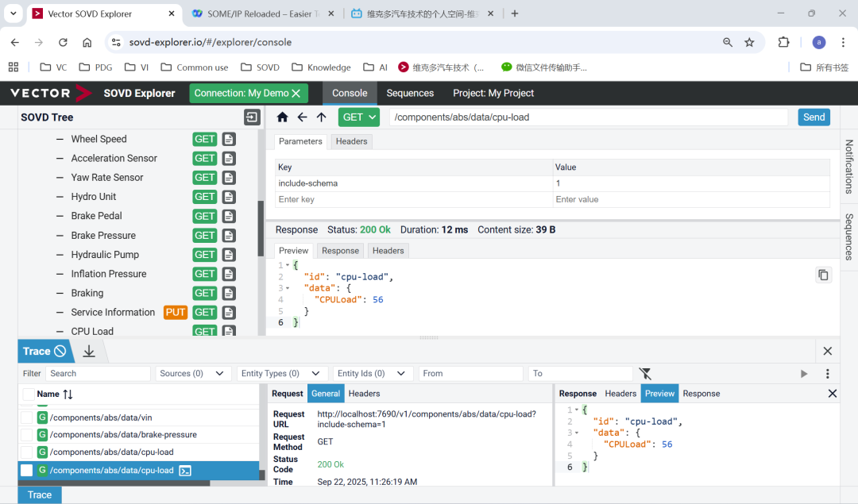The width and height of the screenshot is (858, 504).
Task: Click the trace Search filter field
Action: (x=98, y=374)
